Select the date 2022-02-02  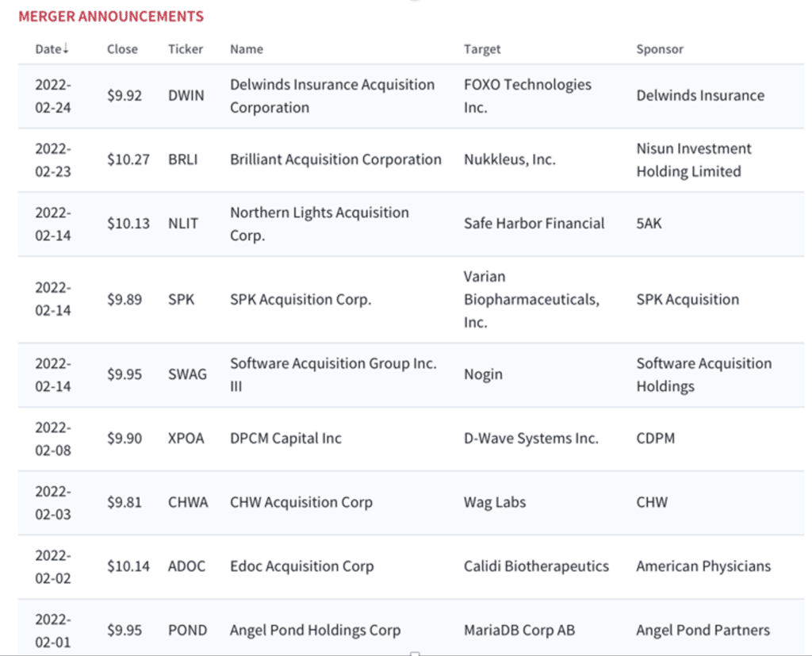(53, 567)
